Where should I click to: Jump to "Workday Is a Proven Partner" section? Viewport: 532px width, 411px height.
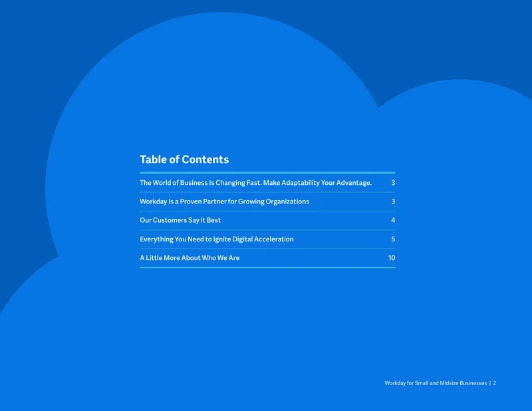tap(224, 202)
